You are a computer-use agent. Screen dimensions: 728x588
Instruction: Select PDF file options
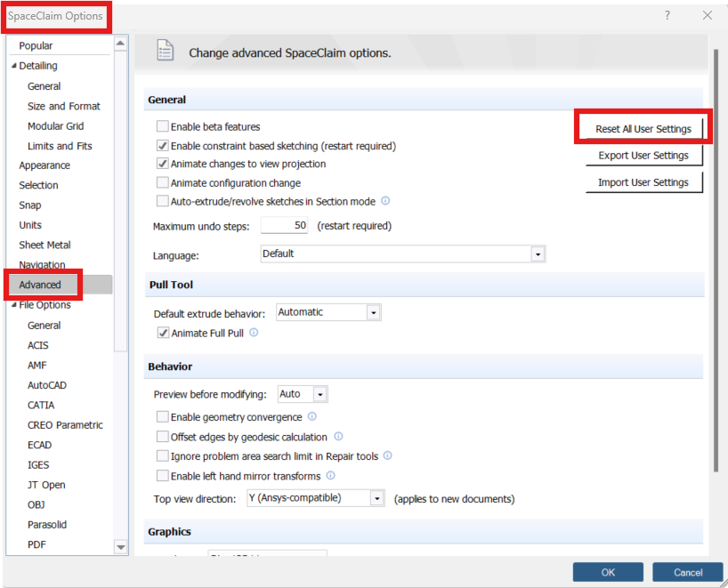pyautogui.click(x=36, y=544)
